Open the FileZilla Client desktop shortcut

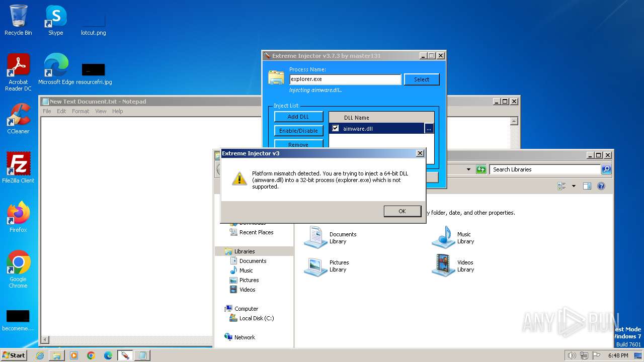18,168
